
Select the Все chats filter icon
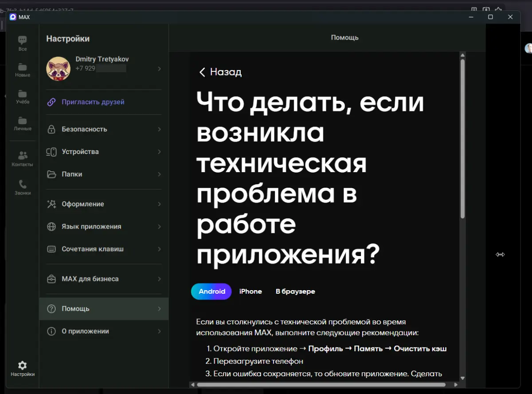coord(22,40)
